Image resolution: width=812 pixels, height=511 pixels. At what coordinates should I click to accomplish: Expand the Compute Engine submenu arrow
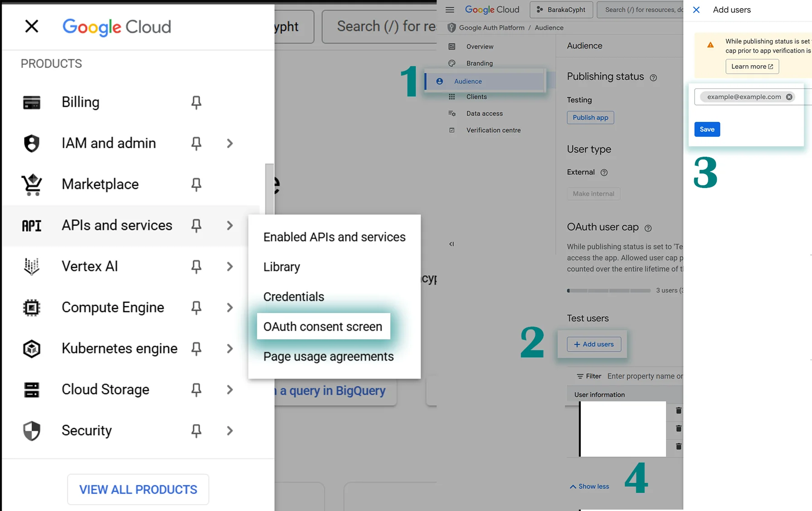click(230, 308)
